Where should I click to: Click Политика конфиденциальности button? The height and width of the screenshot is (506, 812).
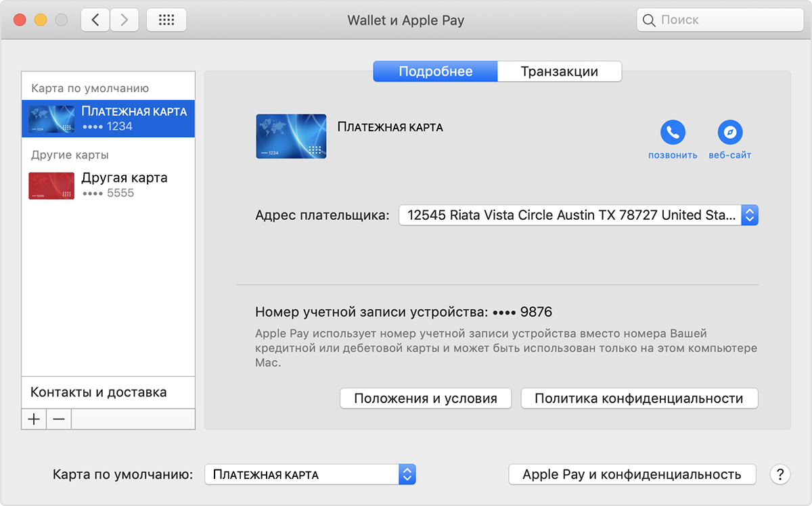[x=639, y=398]
